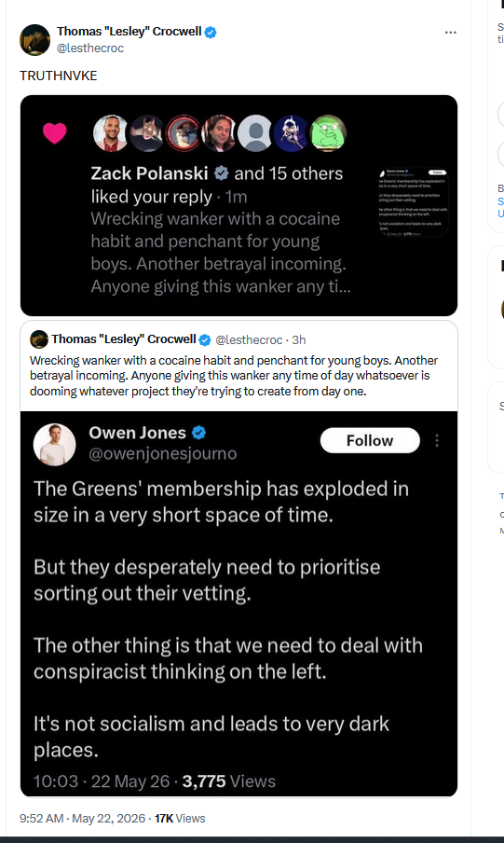504x843 pixels.
Task: Click the quoted tweet text starting "Wrecking wanker"
Action: click(x=234, y=375)
